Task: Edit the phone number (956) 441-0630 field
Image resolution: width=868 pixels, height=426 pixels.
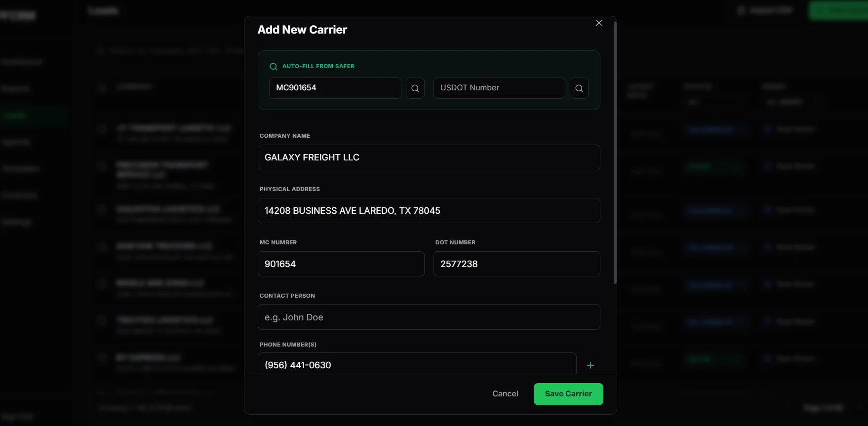Action: 417,364
